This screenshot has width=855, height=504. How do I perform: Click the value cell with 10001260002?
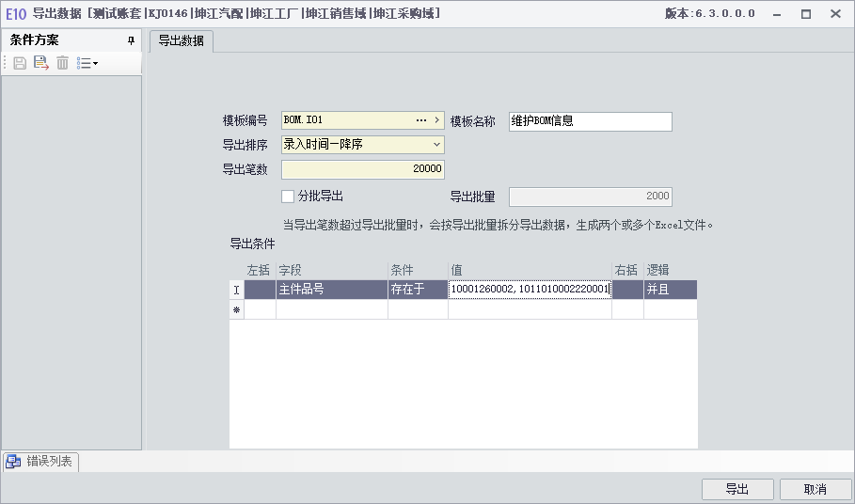pos(530,290)
